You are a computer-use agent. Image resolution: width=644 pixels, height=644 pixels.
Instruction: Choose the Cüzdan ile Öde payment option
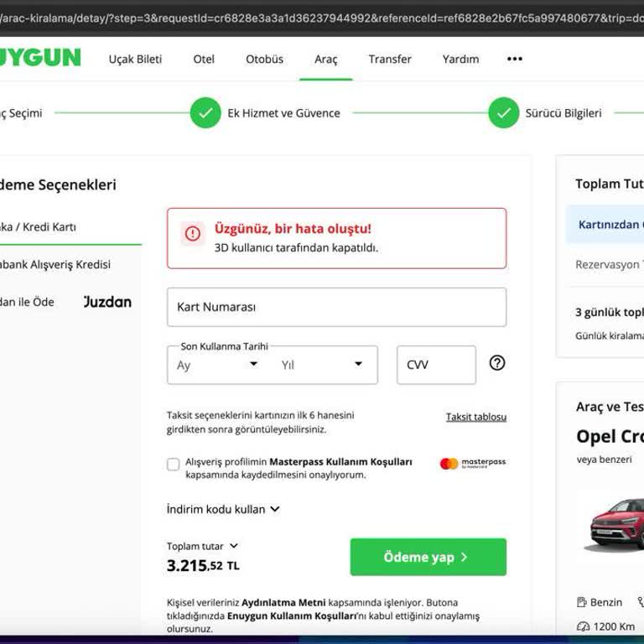[27, 302]
